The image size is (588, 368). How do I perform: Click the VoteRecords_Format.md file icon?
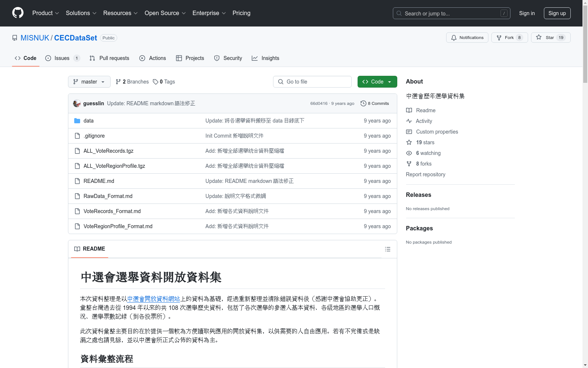77,211
